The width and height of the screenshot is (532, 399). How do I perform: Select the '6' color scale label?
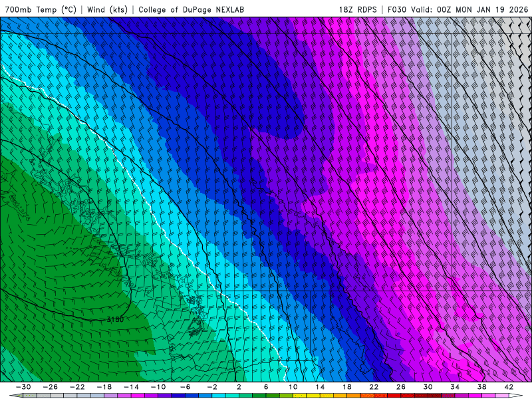(x=266, y=387)
